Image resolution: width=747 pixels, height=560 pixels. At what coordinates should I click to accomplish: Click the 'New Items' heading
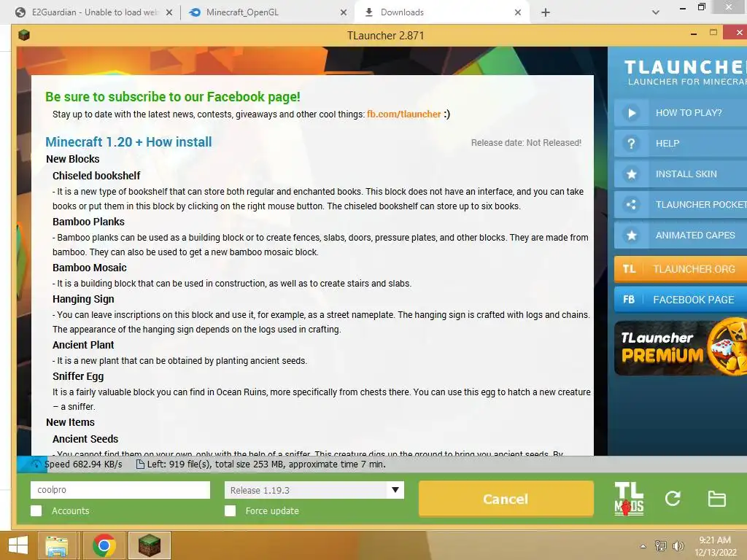point(70,422)
